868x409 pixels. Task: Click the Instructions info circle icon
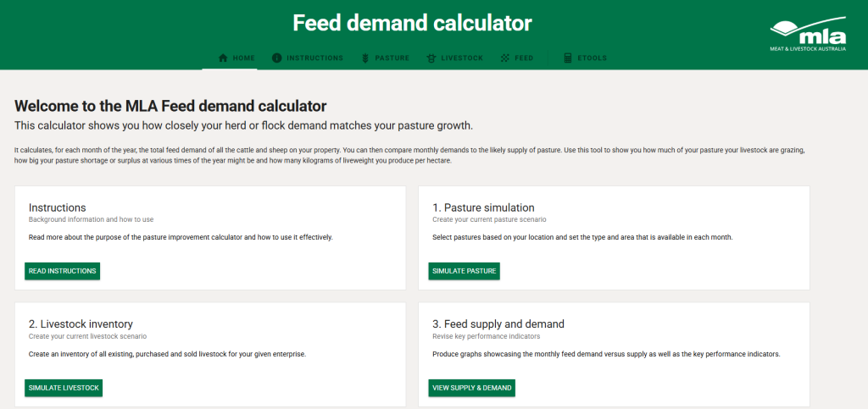click(277, 58)
